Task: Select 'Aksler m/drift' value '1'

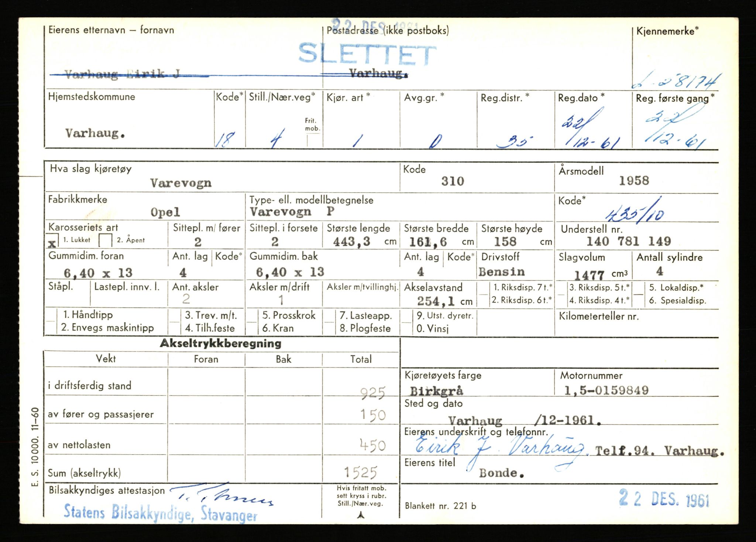Action: tap(281, 300)
